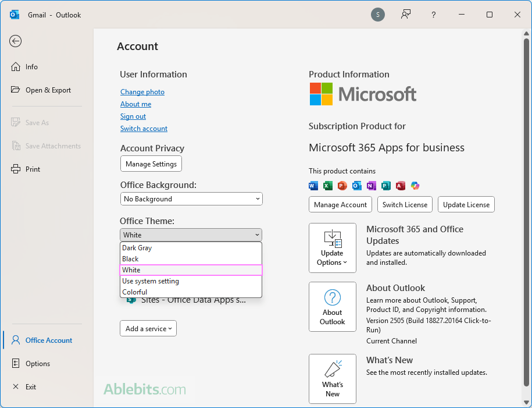Screen dimensions: 532x408
Task: Click the Manage Settings button
Action: [x=151, y=164]
